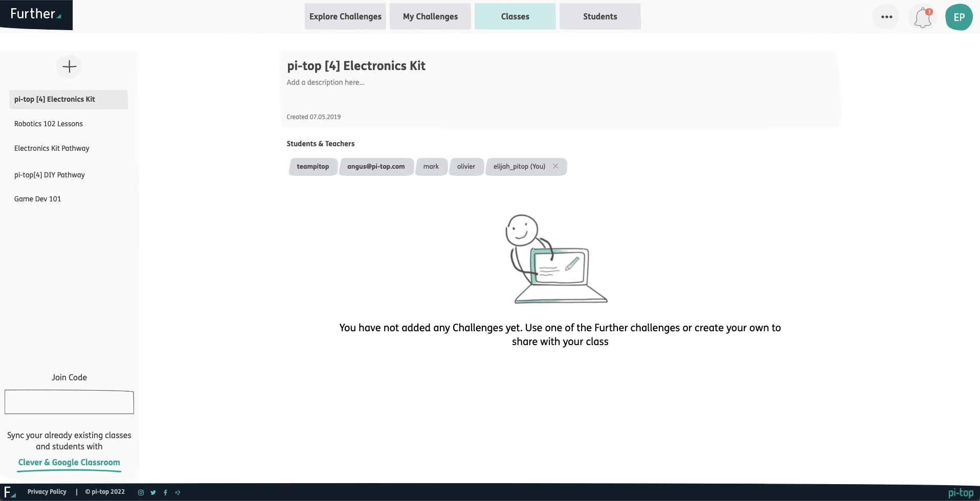Open the Clever & Google Classroom sync link
The width and height of the screenshot is (980, 501).
69,462
